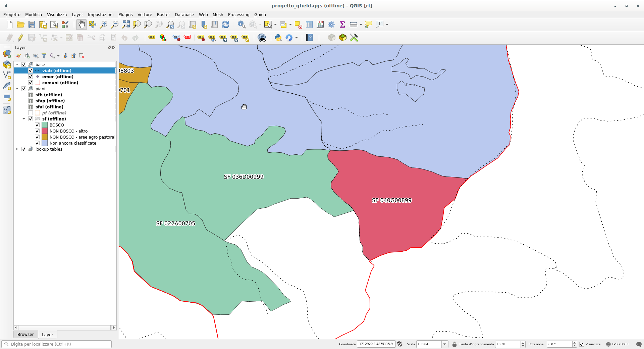Click the Coordinata input field
This screenshot has width=644, height=349.
point(376,344)
